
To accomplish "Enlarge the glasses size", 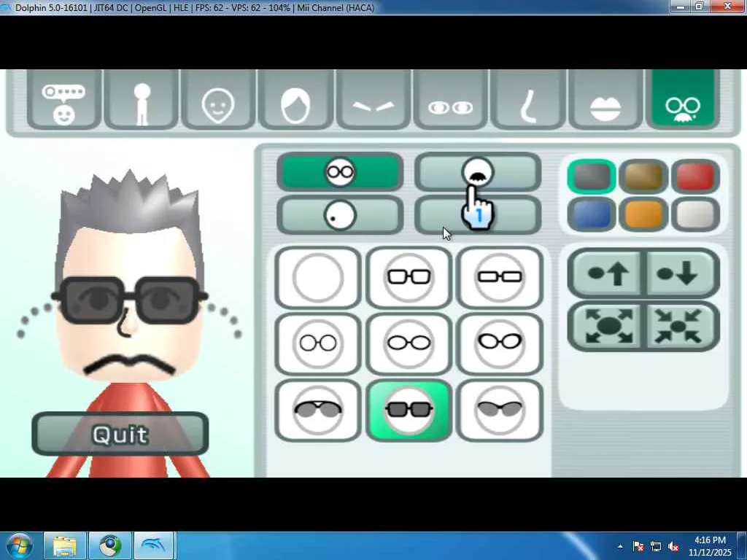I will point(606,326).
